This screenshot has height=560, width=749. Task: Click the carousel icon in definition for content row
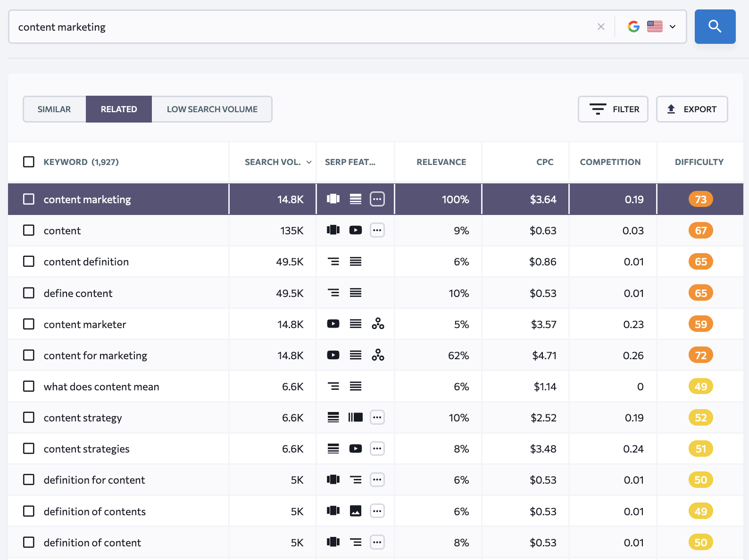tap(333, 480)
